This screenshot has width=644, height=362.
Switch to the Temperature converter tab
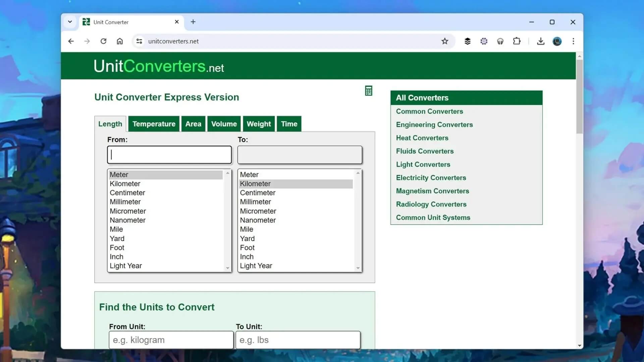point(154,124)
